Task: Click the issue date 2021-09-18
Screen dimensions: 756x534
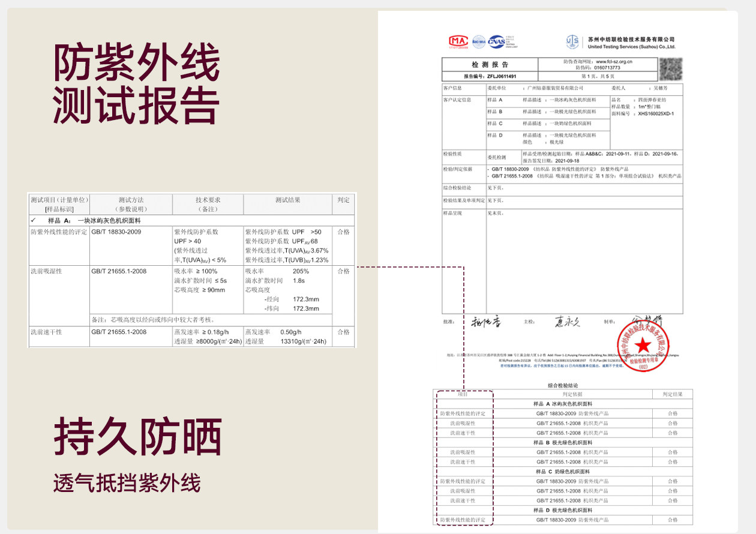Action: 568,161
